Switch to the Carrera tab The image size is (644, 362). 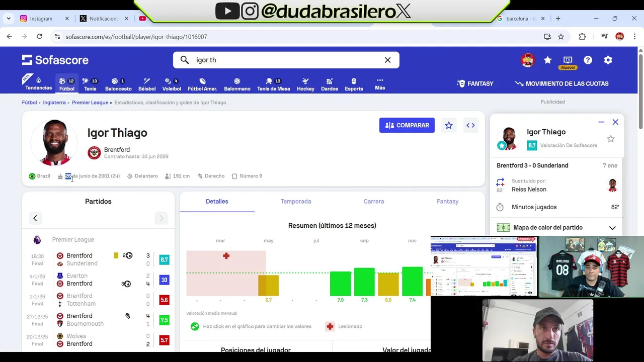pyautogui.click(x=374, y=201)
